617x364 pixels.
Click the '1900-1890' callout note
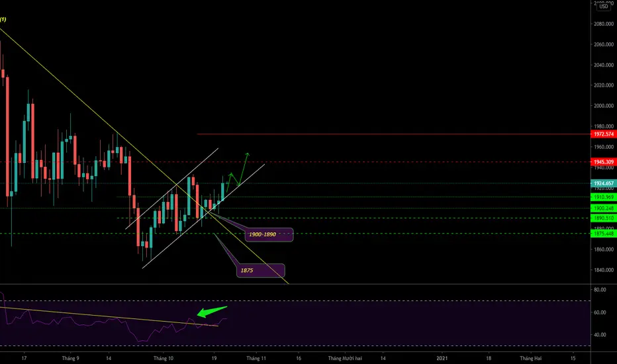[269, 234]
